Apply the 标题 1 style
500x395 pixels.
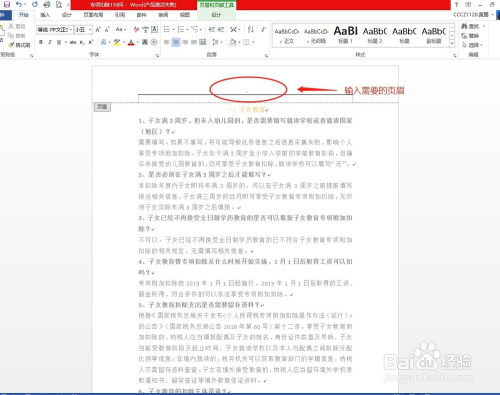(345, 35)
